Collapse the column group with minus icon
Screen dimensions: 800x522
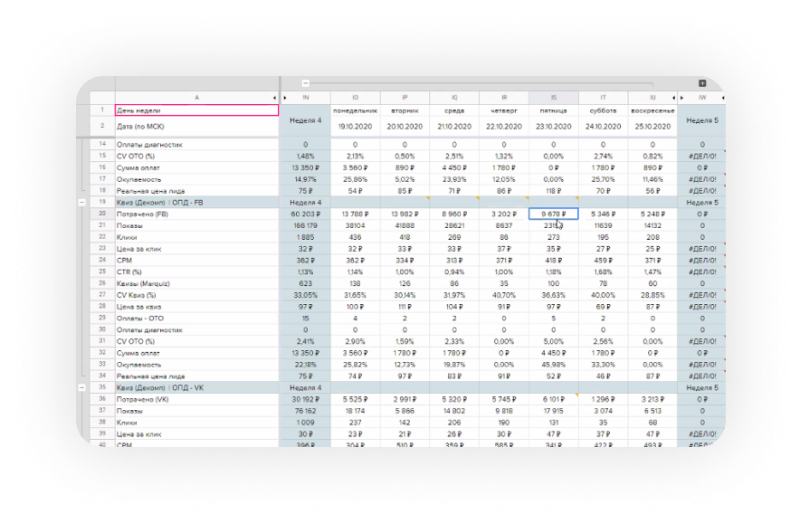coord(306,83)
